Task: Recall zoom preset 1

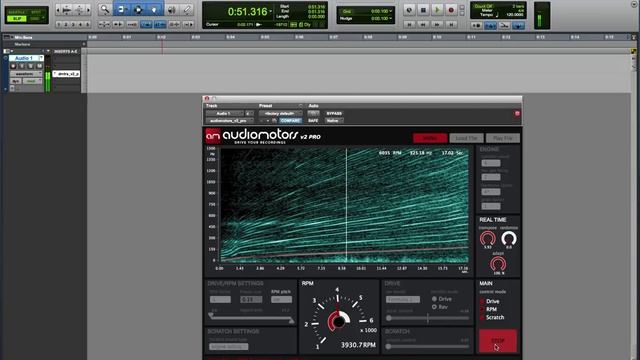Action: 59,25
